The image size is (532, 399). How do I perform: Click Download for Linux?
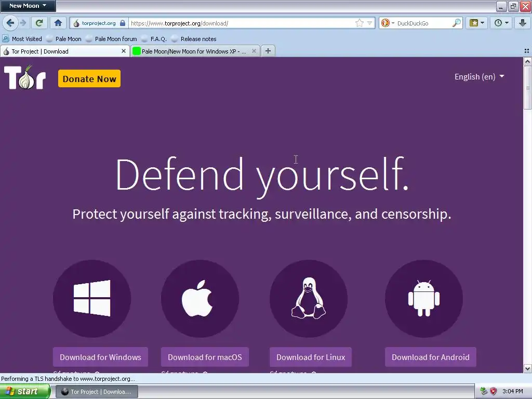(311, 357)
